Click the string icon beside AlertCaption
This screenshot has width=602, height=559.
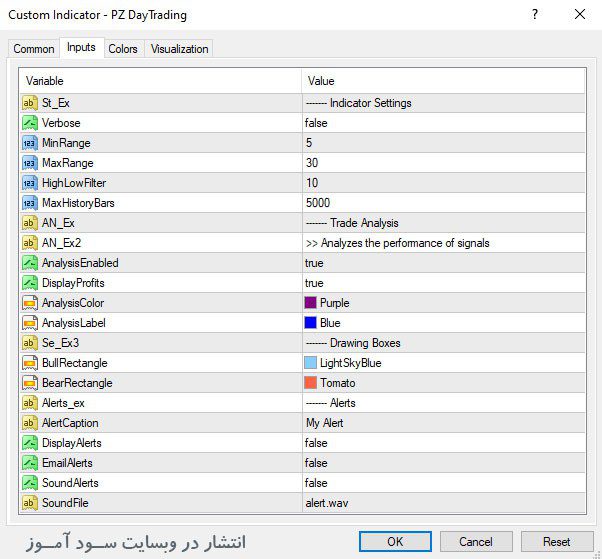tap(30, 423)
